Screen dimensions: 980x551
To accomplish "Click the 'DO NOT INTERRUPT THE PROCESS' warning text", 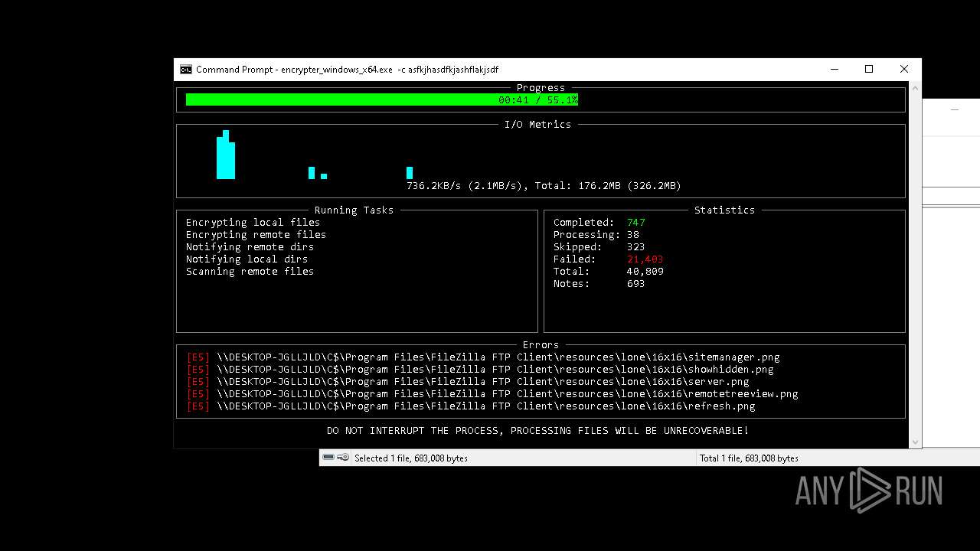I will (x=537, y=431).
